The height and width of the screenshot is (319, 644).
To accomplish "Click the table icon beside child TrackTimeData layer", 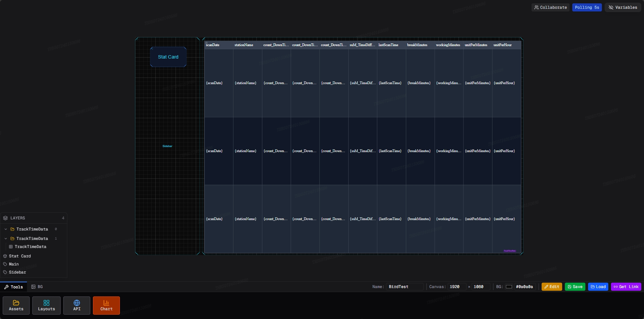I will [11, 247].
